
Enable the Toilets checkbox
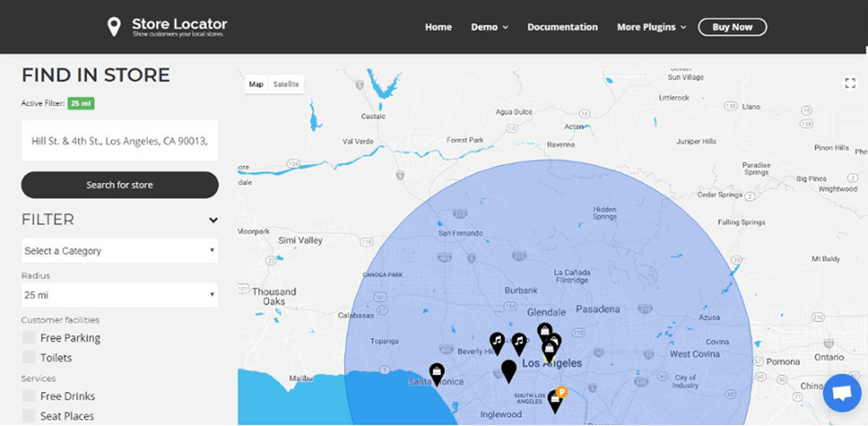tap(29, 357)
